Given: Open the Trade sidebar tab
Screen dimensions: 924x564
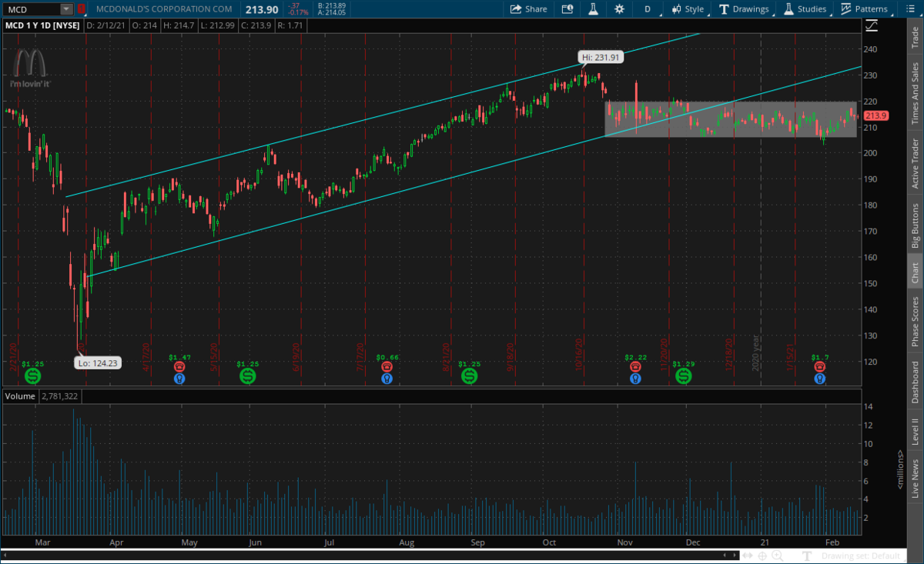Looking at the screenshot, I should coord(915,38).
